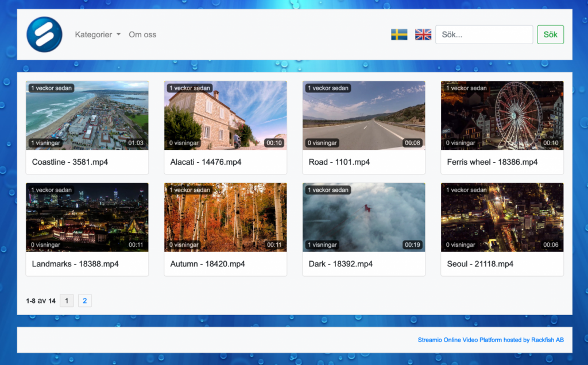The image size is (588, 365).
Task: Click title Dark - 18392.mp4
Action: 341,264
